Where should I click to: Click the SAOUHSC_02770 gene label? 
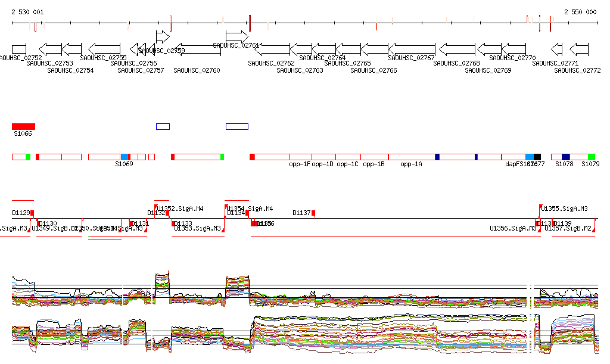pos(512,58)
